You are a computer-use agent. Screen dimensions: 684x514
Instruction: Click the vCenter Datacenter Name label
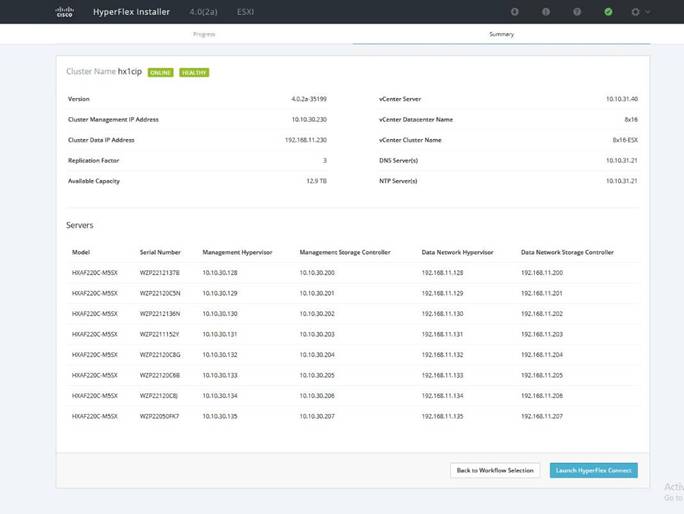[416, 120]
